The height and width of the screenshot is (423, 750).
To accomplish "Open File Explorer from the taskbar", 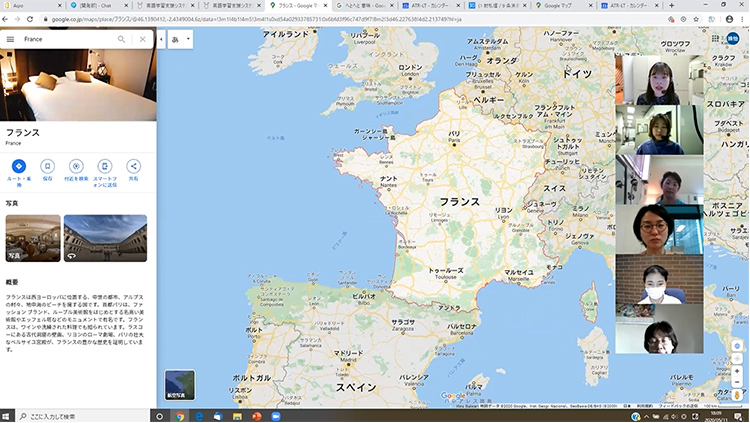I will 237,416.
